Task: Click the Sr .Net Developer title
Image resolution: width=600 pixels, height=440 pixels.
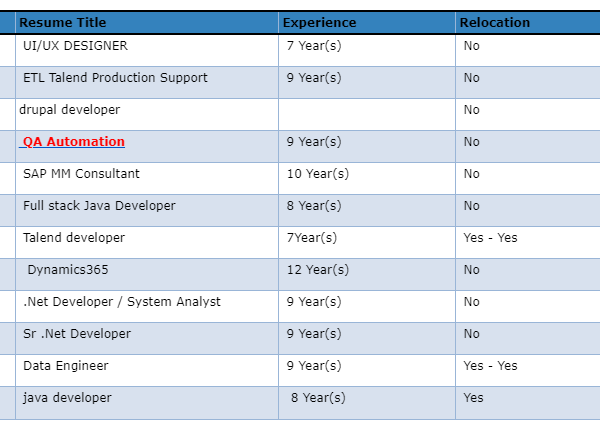Action: 77,334
